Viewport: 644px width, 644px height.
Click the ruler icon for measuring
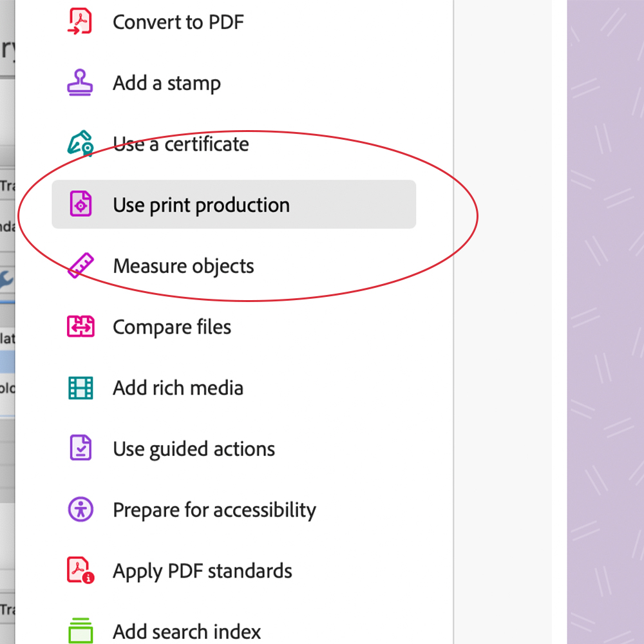(80, 265)
